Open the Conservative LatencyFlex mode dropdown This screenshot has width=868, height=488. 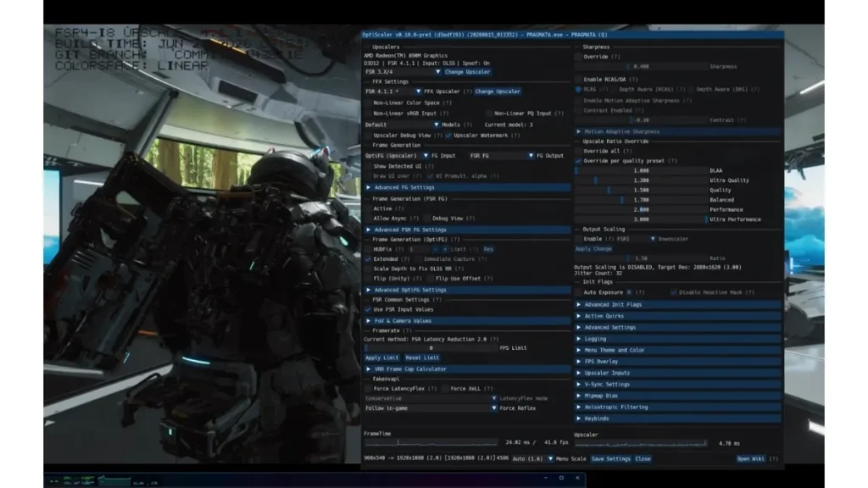click(431, 398)
